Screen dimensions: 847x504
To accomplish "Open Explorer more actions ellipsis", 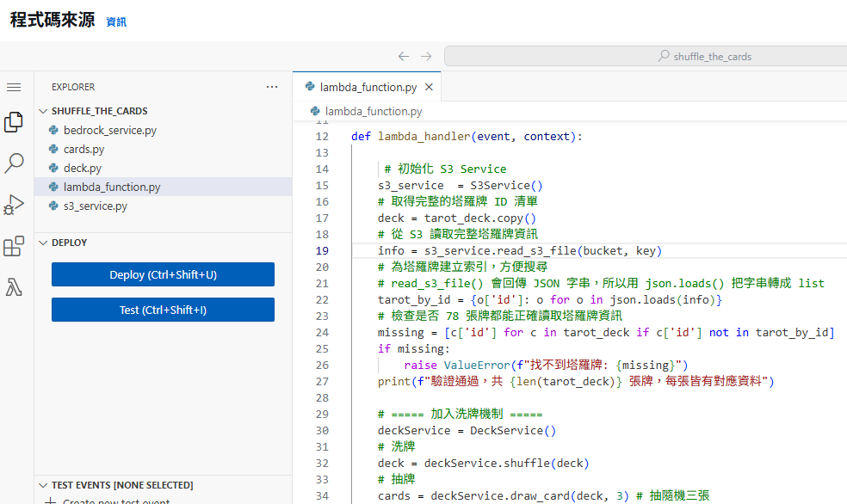I will click(272, 87).
